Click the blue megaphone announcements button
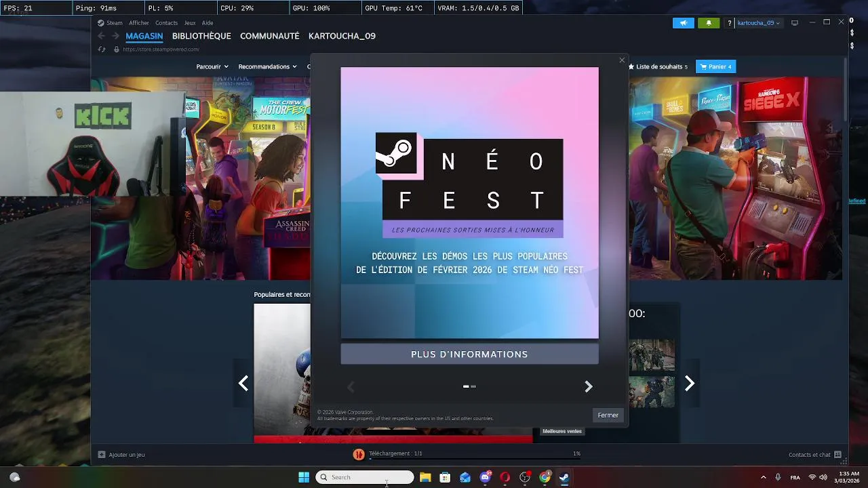 (684, 23)
